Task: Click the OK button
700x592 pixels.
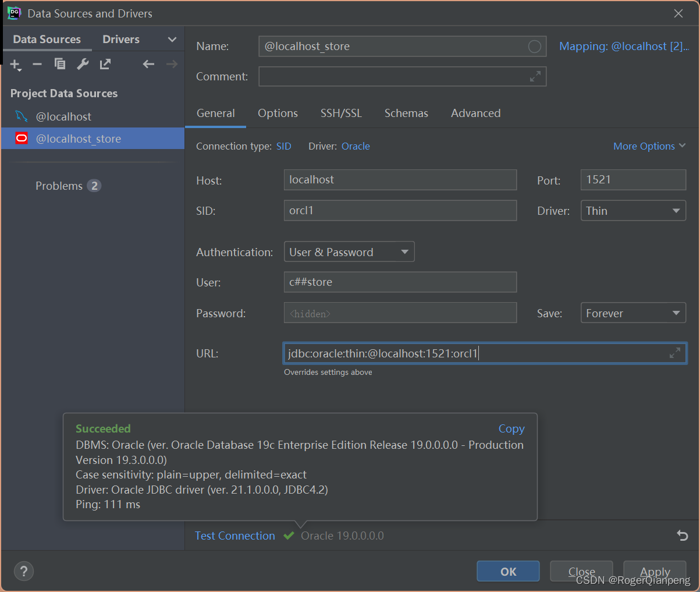Action: pos(508,572)
